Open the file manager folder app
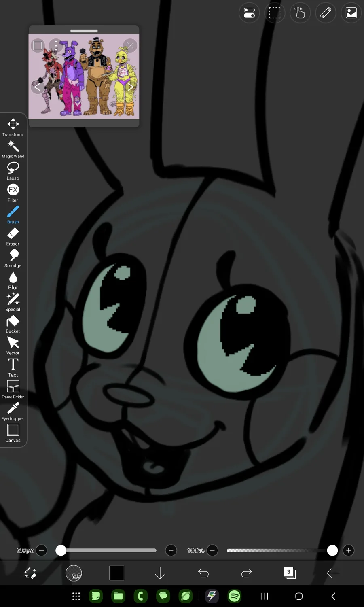Viewport: 364px width, 607px height. click(118, 596)
